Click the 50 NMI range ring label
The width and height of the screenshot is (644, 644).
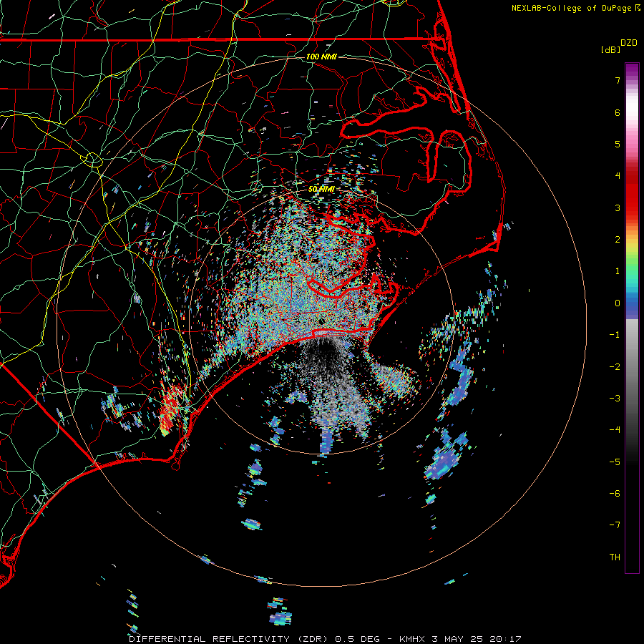(x=321, y=189)
